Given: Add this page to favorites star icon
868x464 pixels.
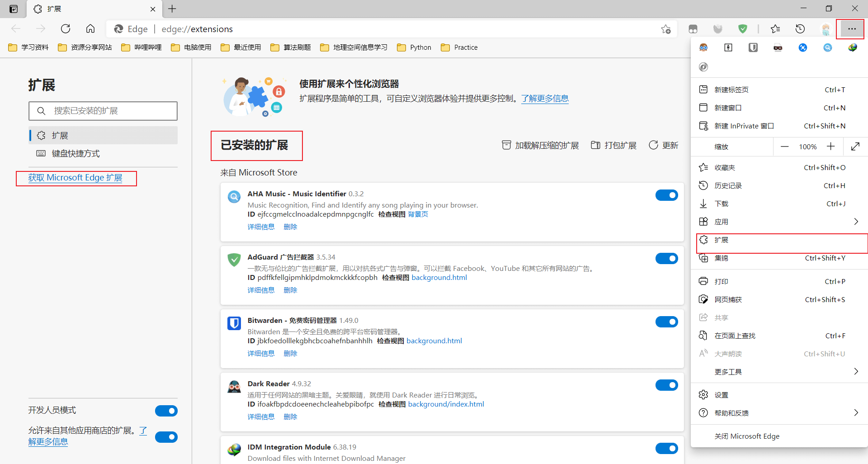Looking at the screenshot, I should pos(665,29).
